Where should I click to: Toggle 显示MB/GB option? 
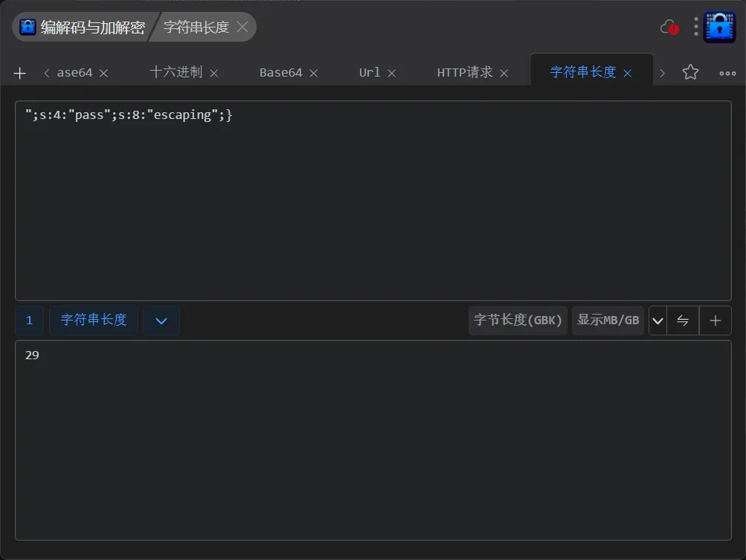(x=608, y=321)
